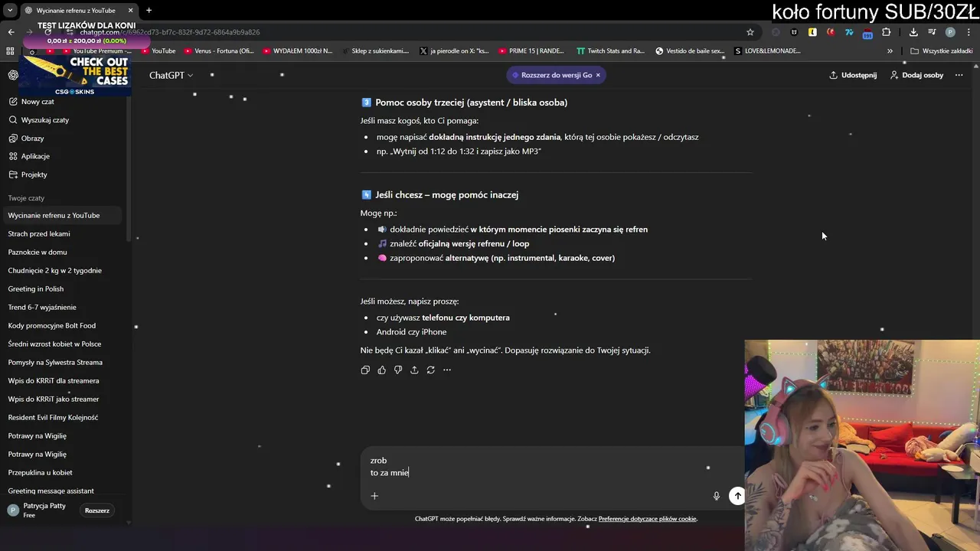Open the media controls icon in toolbar

click(932, 32)
